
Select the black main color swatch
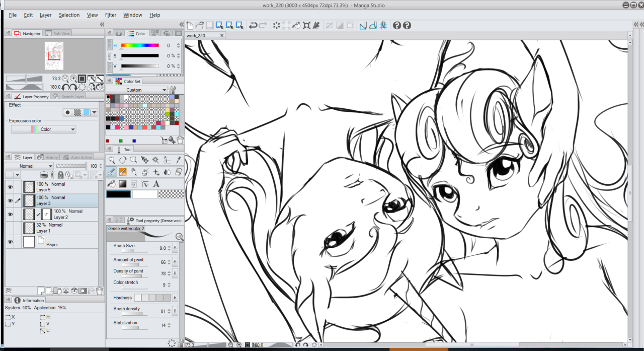pos(118,194)
